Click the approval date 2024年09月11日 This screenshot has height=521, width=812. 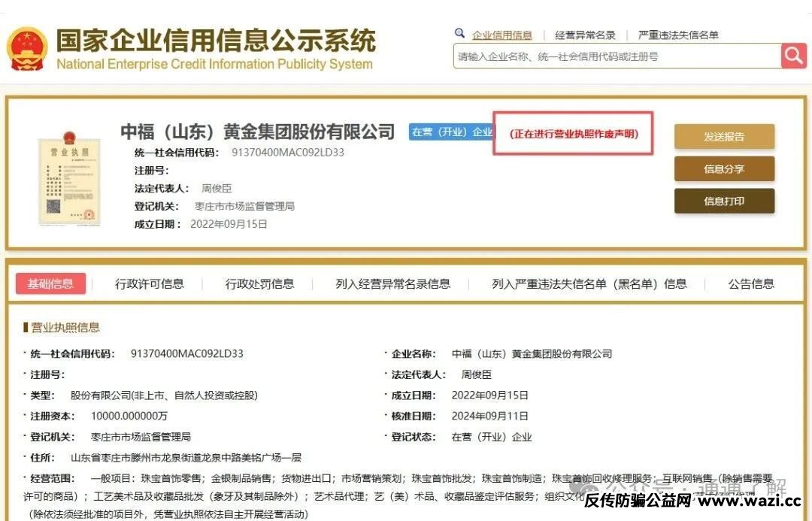click(490, 416)
